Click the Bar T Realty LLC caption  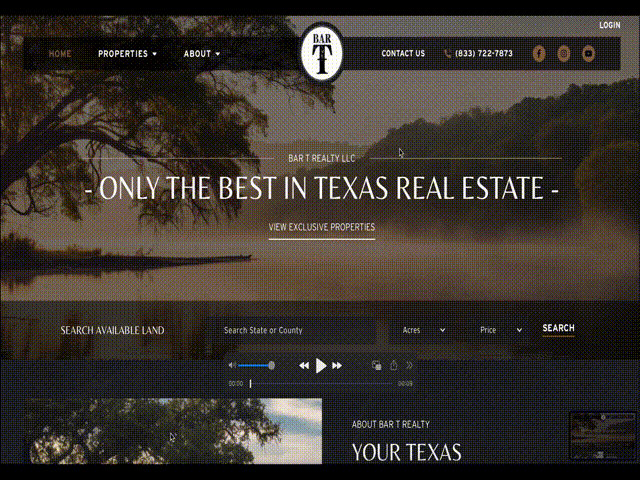click(x=322, y=158)
